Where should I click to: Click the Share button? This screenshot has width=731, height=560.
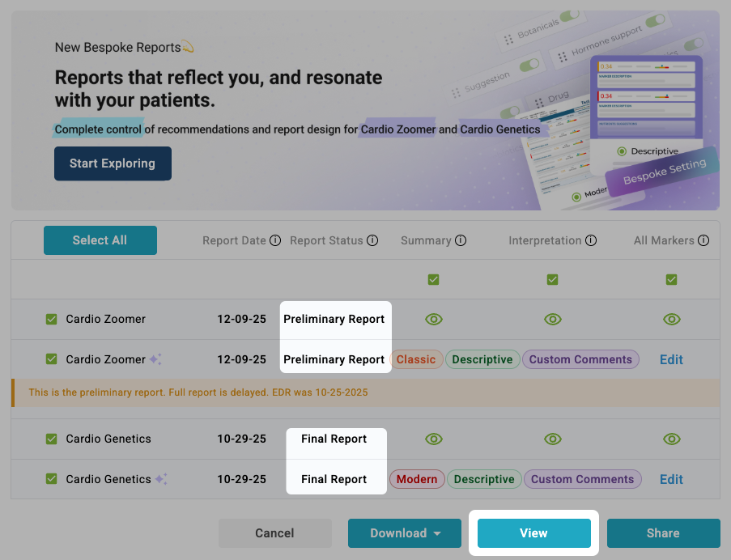tap(663, 533)
